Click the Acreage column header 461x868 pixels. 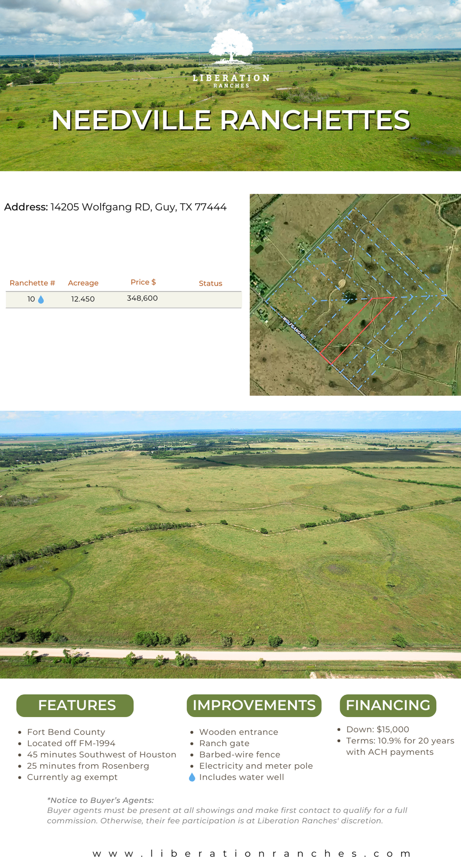[83, 283]
